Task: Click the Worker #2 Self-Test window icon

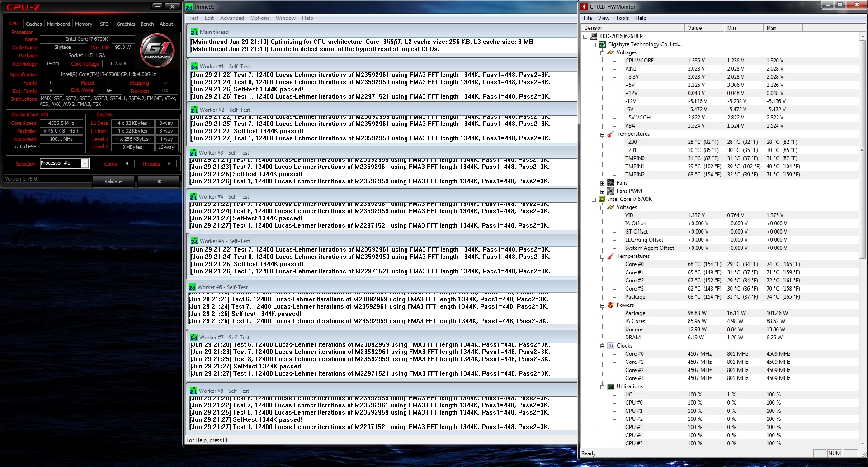Action: point(194,110)
